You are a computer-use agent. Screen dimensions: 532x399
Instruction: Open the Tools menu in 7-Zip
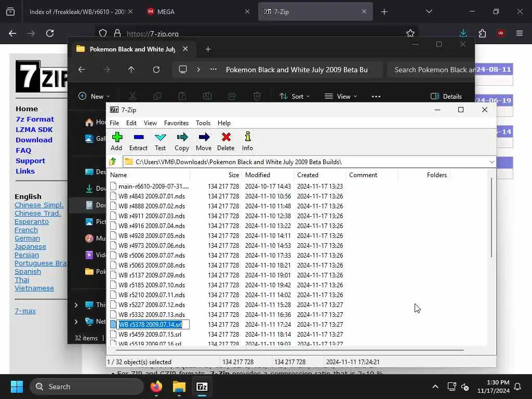pos(203,123)
